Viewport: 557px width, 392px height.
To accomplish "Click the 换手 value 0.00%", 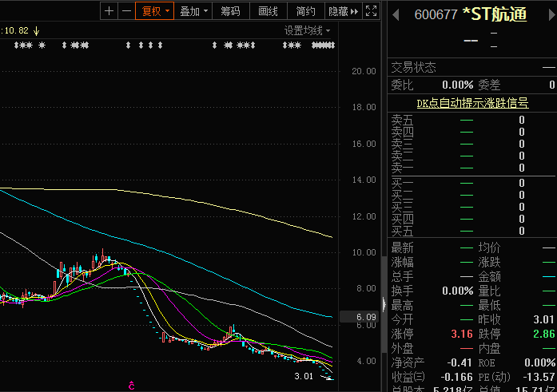I will click(x=458, y=291).
